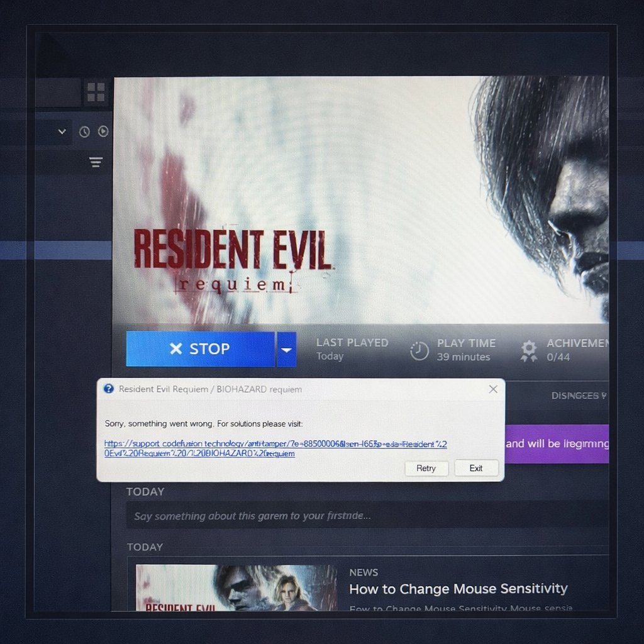This screenshot has height=644, width=644.
Task: Focus the 'Say something about this game' field
Action: (365, 516)
